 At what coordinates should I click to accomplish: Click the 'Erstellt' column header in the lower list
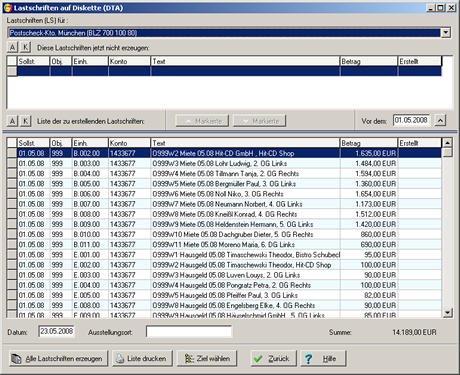point(420,143)
